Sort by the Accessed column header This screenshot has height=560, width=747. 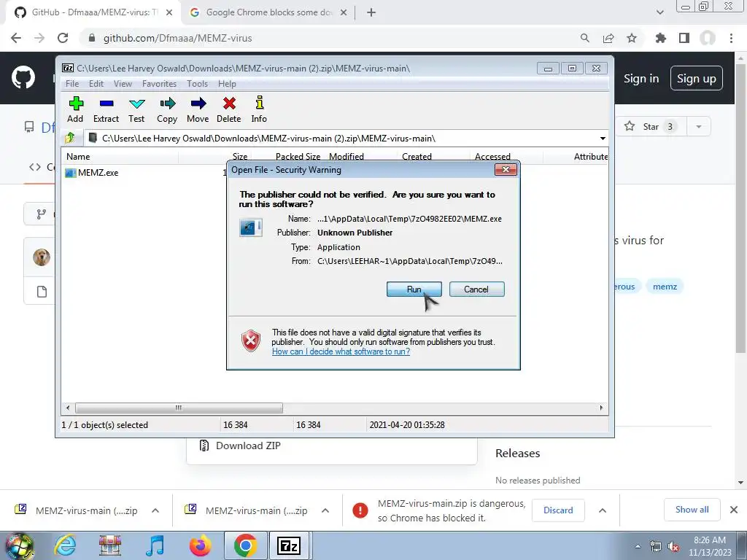coord(492,157)
